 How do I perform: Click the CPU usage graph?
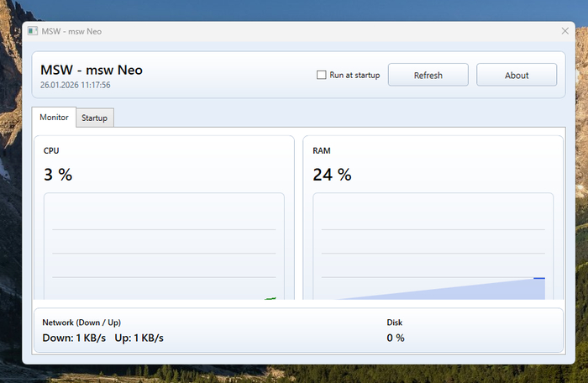(x=164, y=248)
